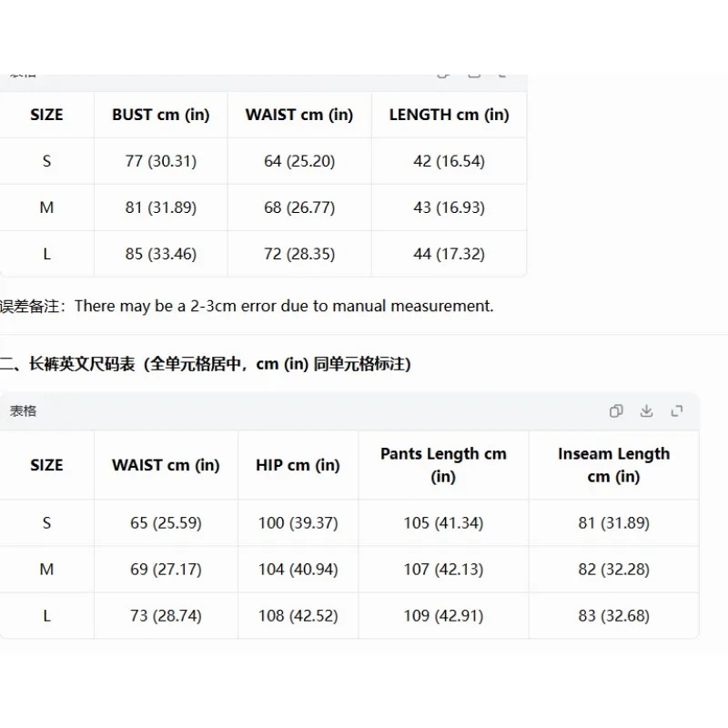728x728 pixels.
Task: Select the bust value 85 (33.46)
Action: pyautogui.click(x=161, y=254)
